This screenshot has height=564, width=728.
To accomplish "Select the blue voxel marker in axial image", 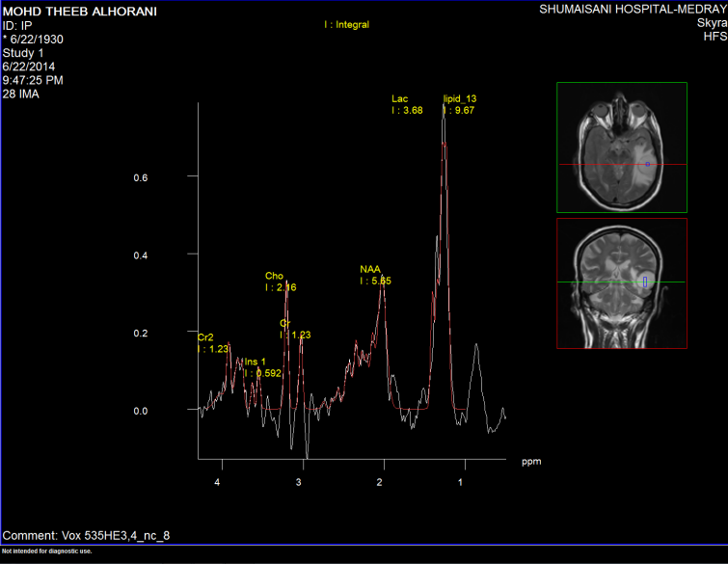I will 649,165.
